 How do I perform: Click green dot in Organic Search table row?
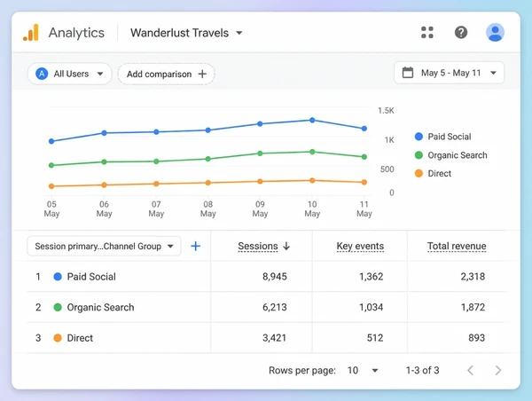(x=58, y=307)
